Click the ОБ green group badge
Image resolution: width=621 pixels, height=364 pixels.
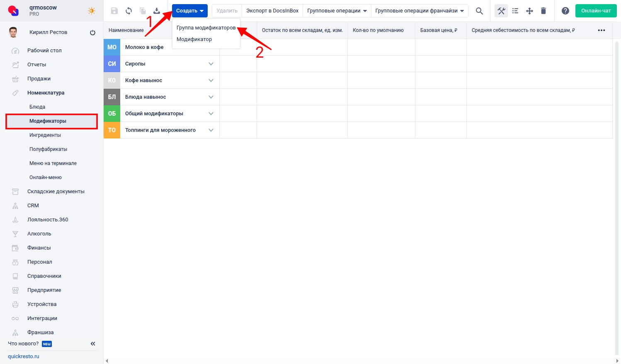point(112,114)
